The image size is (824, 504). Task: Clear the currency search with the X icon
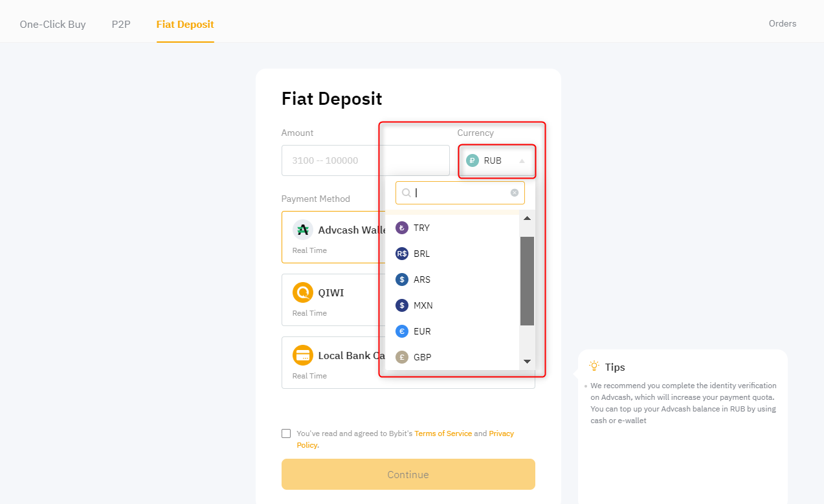click(515, 193)
